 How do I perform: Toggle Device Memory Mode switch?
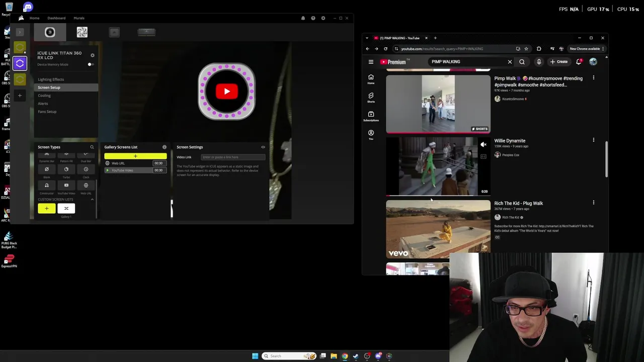pos(90,64)
